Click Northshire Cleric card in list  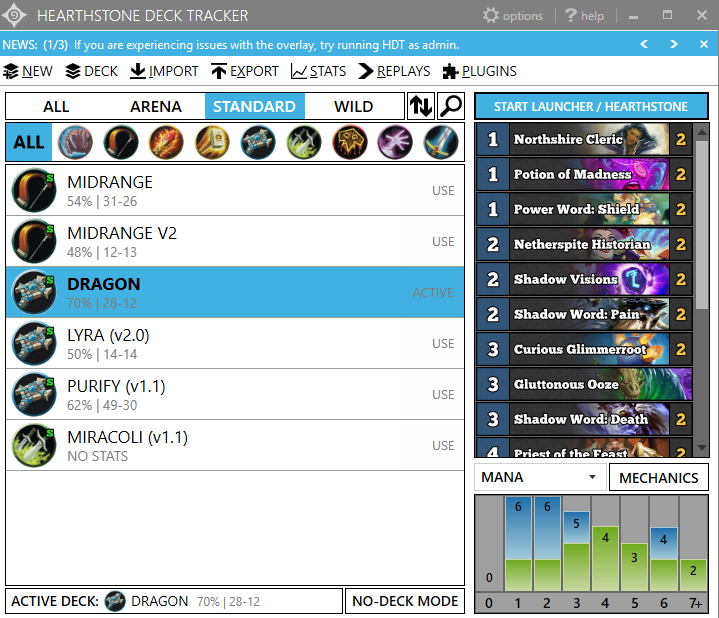tap(584, 139)
